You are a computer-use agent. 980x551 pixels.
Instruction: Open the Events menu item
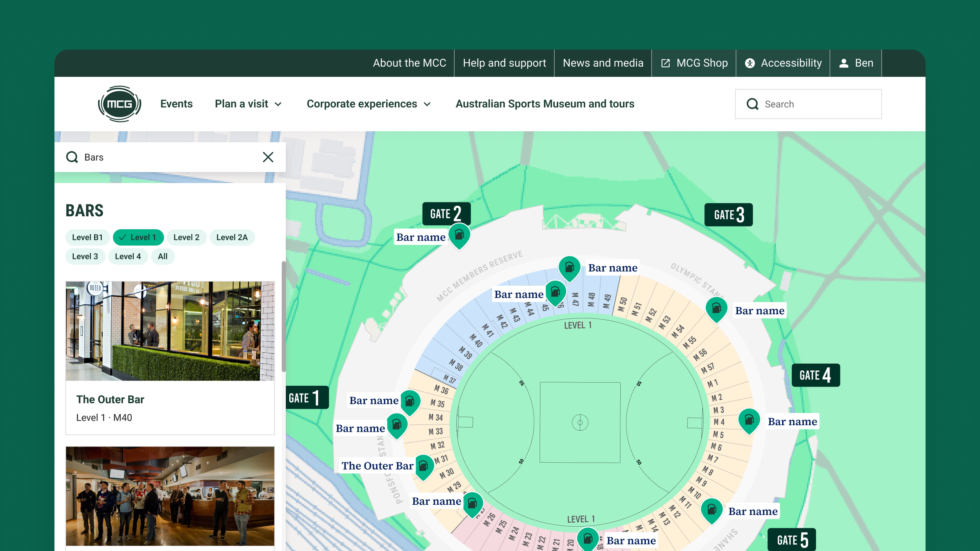click(x=176, y=104)
